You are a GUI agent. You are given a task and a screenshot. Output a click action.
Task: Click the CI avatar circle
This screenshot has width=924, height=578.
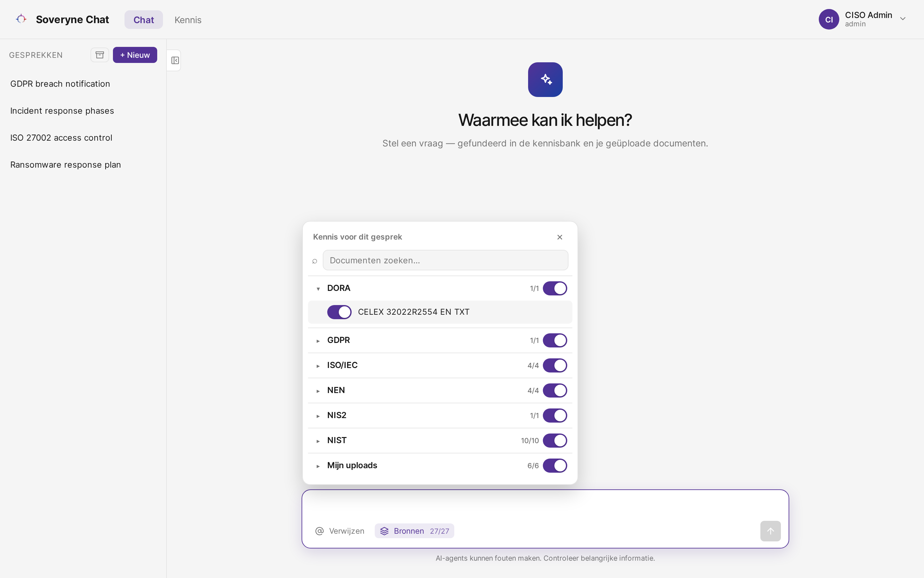[x=828, y=20]
